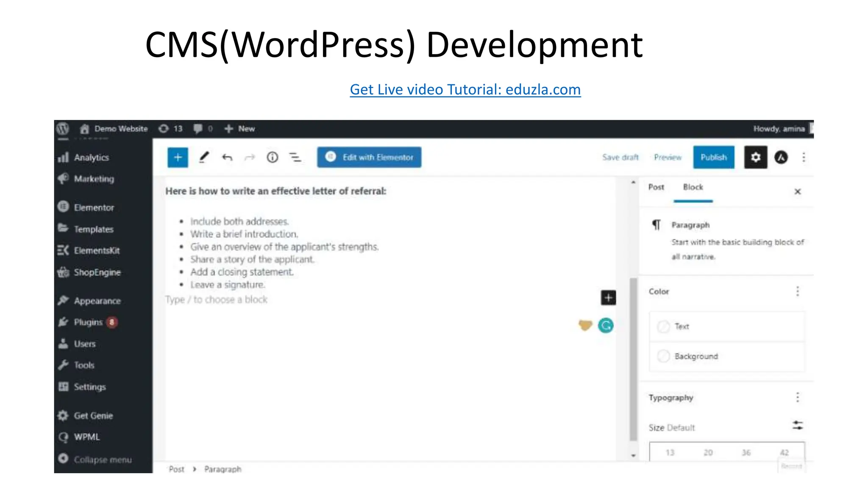Screen dimensions: 868x488
Task: Click 'Share a story of the applicant.' item
Action: 252,259
